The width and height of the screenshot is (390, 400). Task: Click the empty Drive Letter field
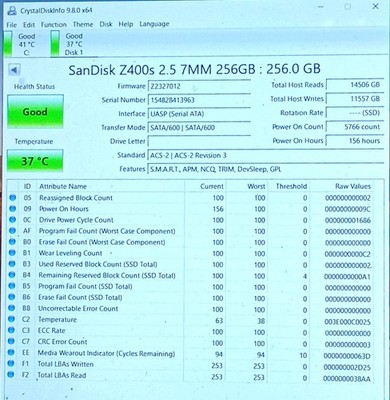point(199,141)
